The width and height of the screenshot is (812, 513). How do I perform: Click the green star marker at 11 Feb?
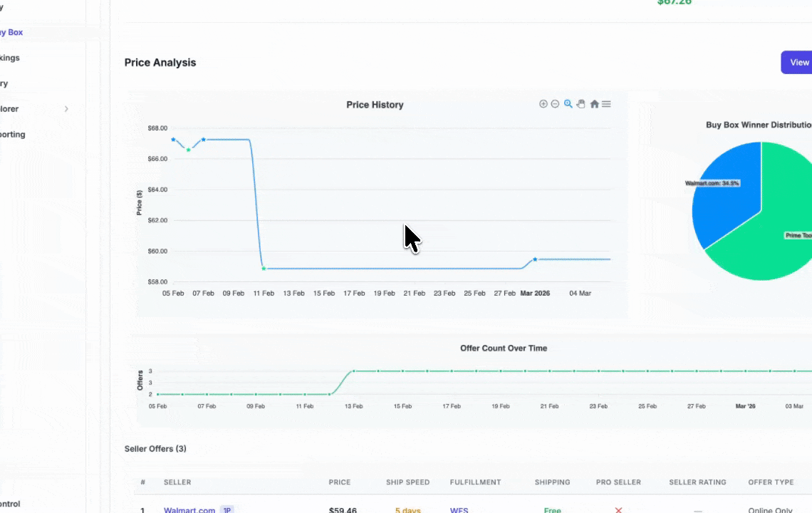(264, 269)
